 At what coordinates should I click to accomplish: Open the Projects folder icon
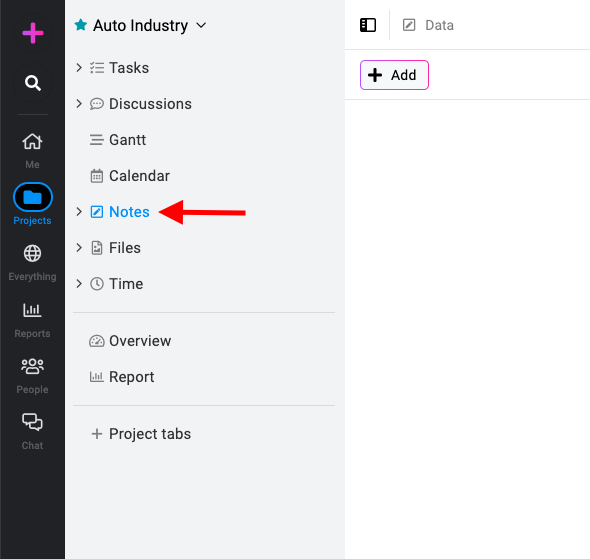tap(33, 197)
